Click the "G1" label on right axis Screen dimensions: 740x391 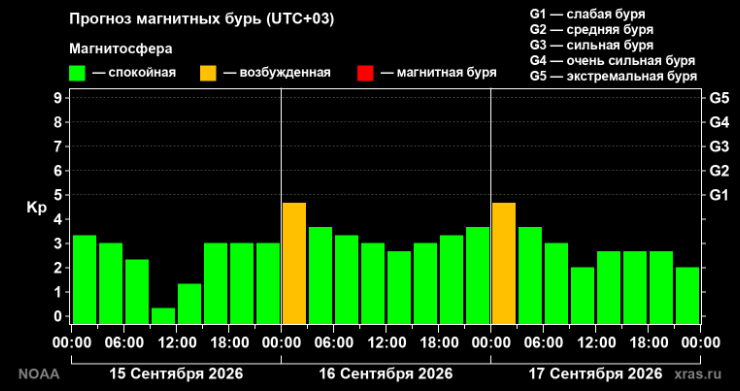point(719,195)
